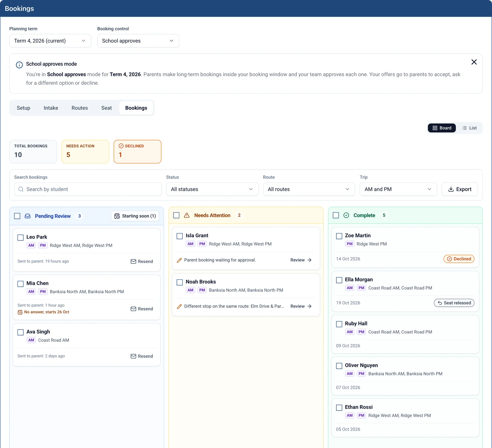Switch to the Setup tab
492x448 pixels.
click(23, 108)
